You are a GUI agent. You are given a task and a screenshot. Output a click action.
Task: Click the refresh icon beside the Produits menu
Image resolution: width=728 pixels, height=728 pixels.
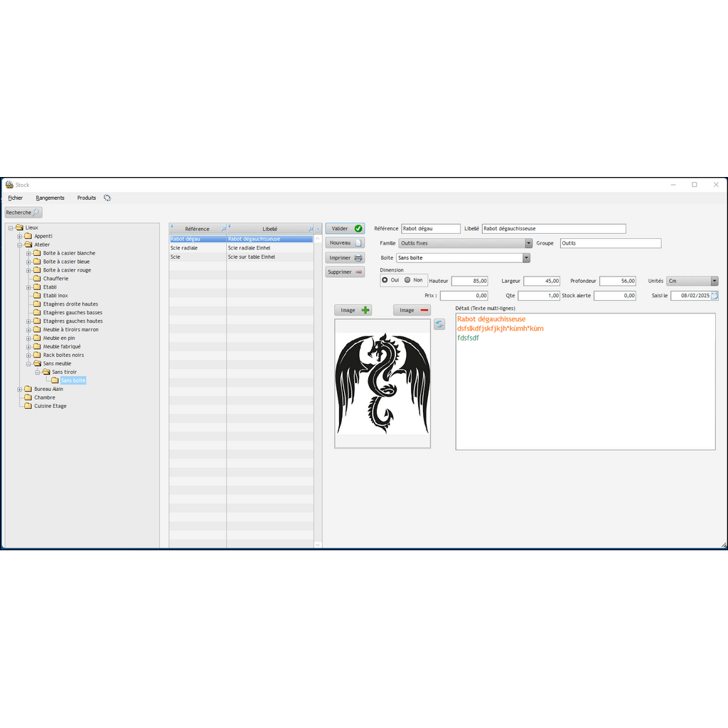(107, 198)
